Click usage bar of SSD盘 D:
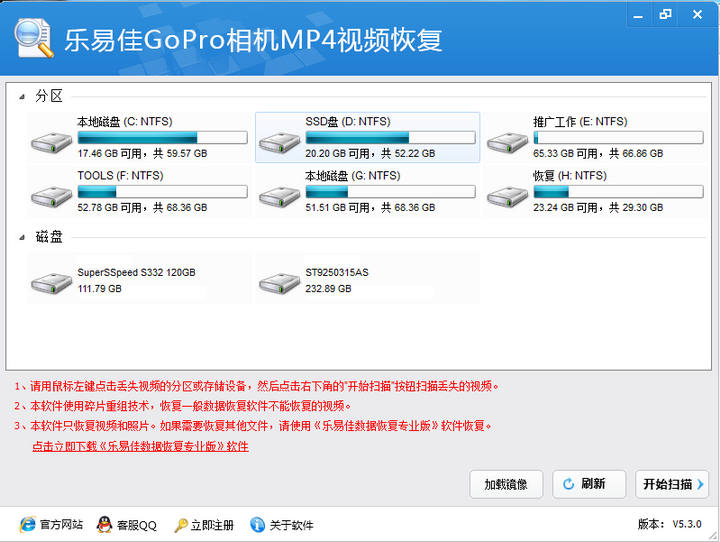Viewport: 720px width, 542px height. click(x=390, y=137)
